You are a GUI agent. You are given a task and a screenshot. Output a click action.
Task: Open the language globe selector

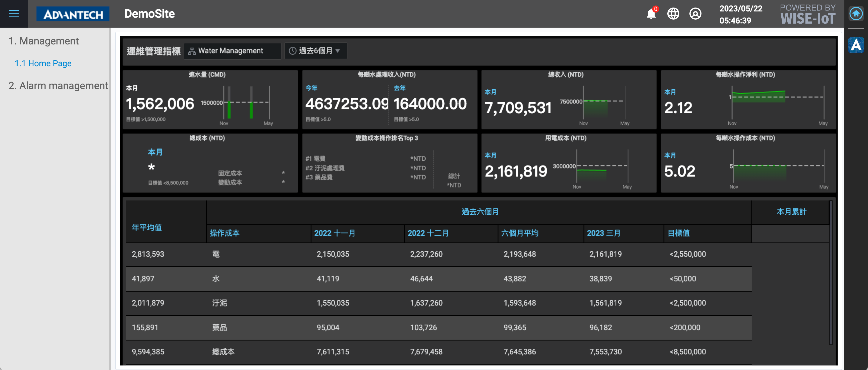(673, 14)
